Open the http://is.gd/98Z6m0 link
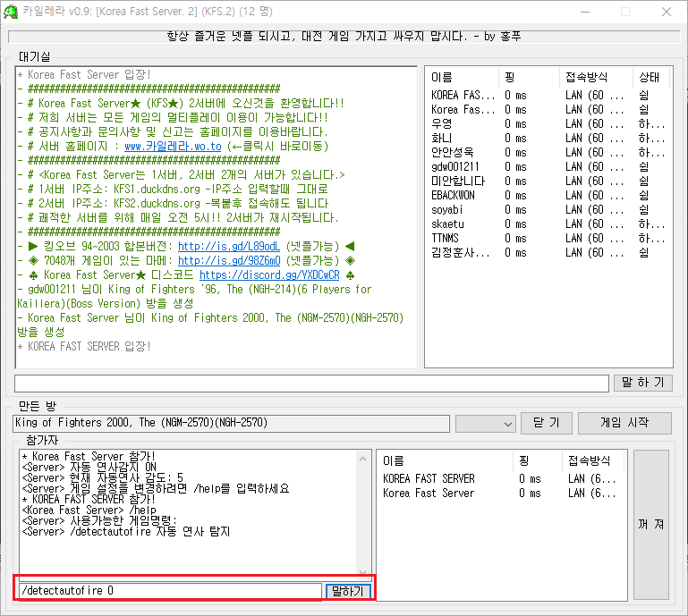This screenshot has width=688, height=616. click(x=229, y=260)
